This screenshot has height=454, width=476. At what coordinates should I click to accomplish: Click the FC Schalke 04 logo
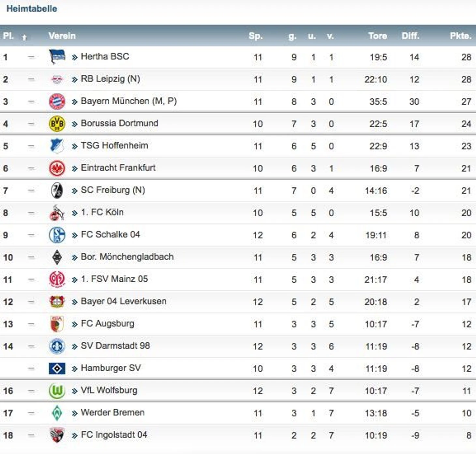57,235
